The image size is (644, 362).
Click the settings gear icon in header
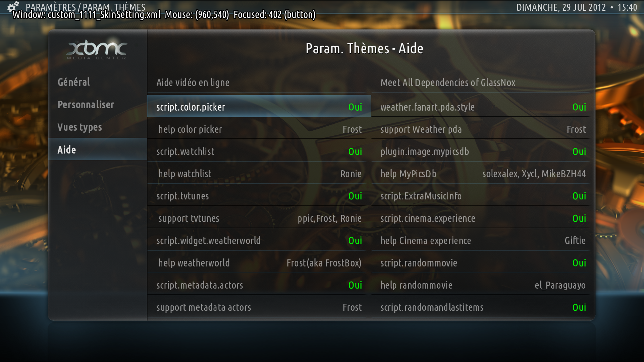click(x=13, y=7)
